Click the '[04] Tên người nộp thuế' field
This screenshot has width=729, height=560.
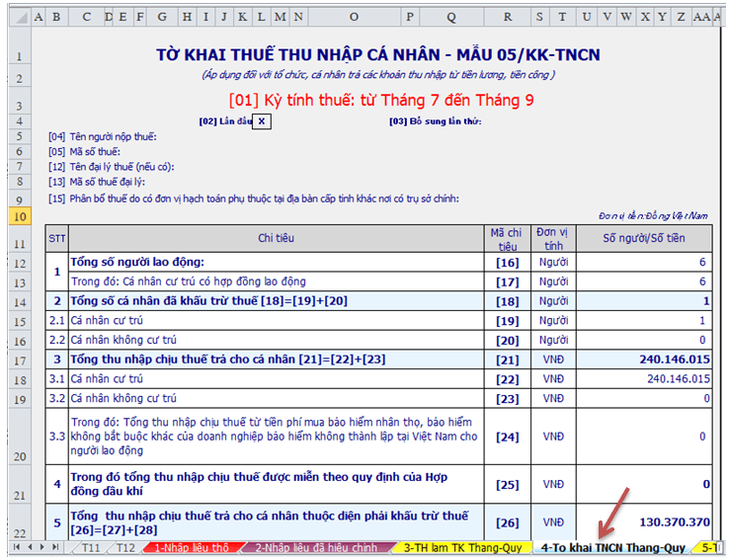click(99, 136)
